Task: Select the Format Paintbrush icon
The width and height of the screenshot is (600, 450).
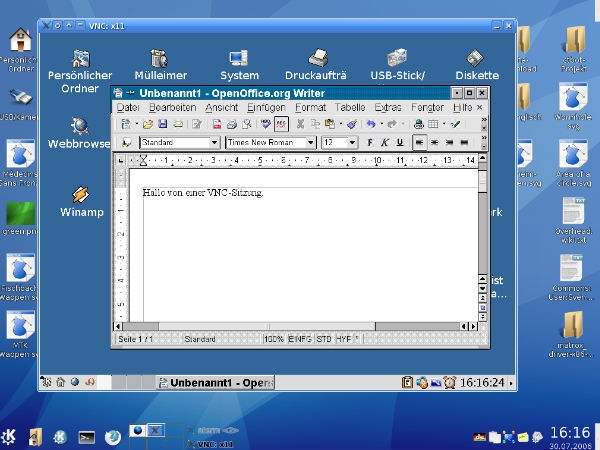Action: 352,124
